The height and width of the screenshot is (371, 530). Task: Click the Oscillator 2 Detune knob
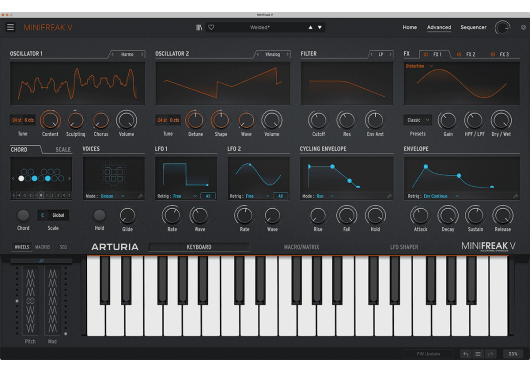click(195, 120)
